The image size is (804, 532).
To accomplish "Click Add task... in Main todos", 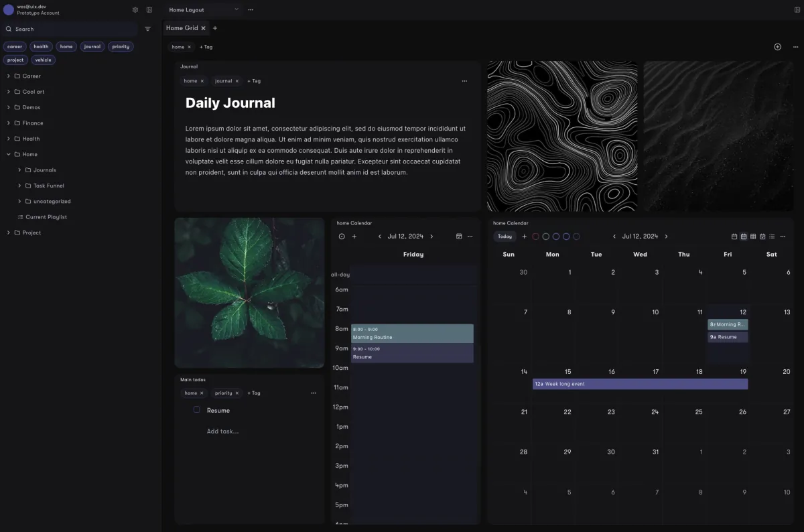I will pos(222,431).
